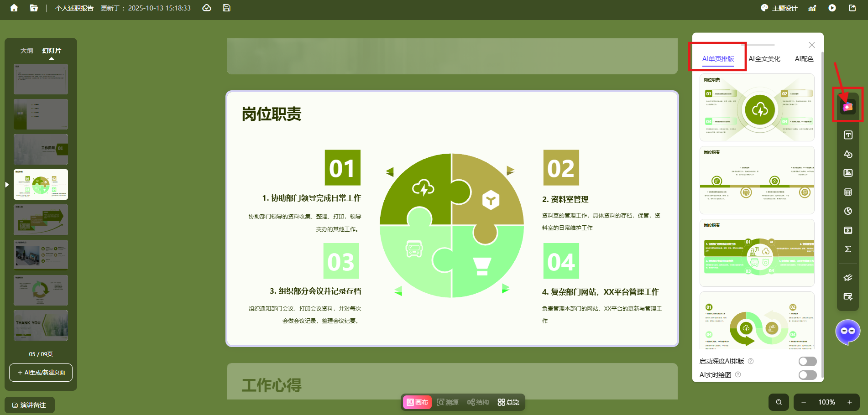Image resolution: width=868 pixels, height=415 pixels.
Task: Click the export share icon top right
Action: (852, 8)
